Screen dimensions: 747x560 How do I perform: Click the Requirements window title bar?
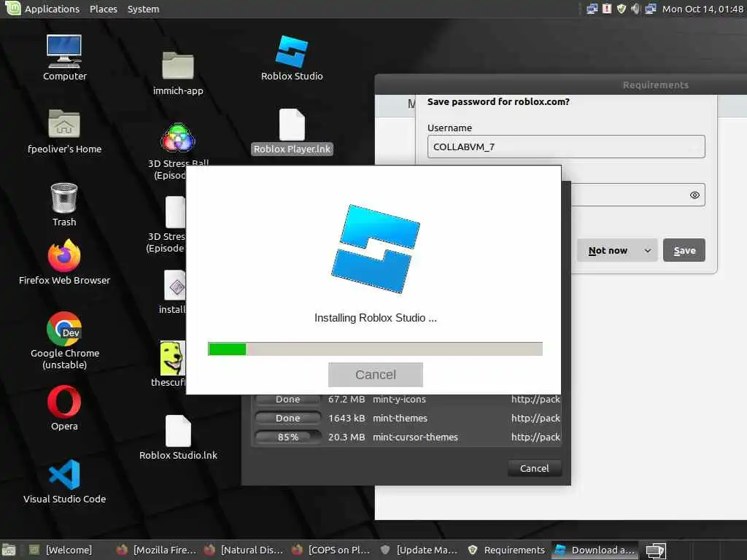[x=561, y=85]
